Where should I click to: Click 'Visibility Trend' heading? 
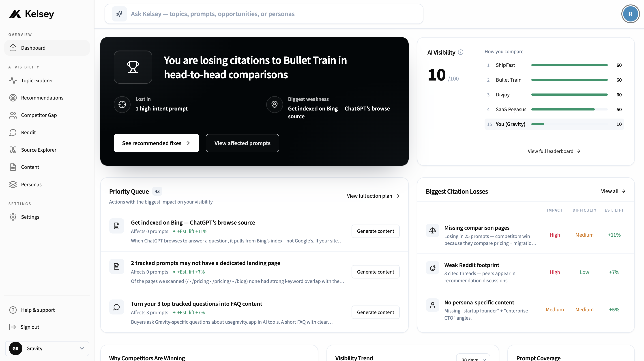click(354, 358)
